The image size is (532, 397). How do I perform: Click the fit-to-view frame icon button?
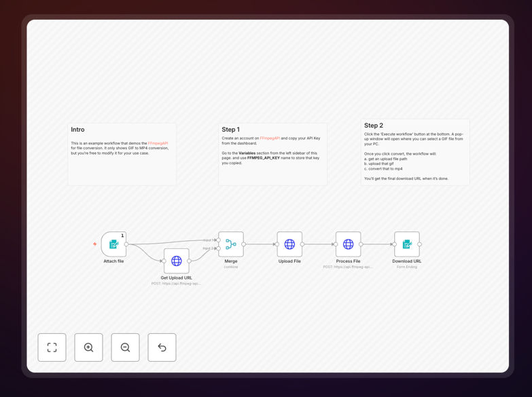pos(52,347)
